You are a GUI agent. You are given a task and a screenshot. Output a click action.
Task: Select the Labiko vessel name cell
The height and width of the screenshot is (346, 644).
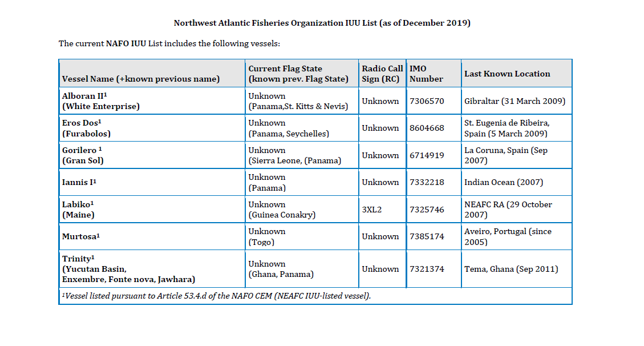click(x=152, y=209)
